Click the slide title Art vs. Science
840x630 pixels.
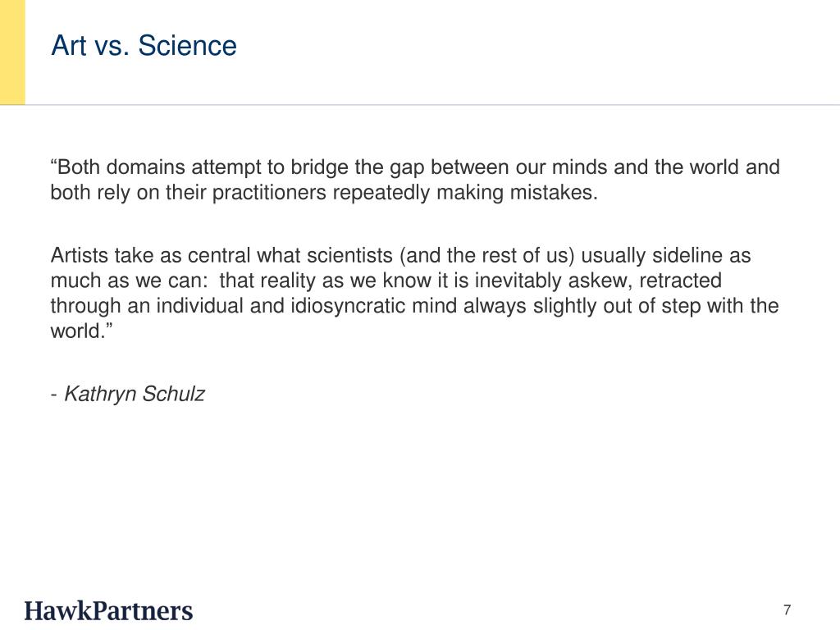point(144,46)
